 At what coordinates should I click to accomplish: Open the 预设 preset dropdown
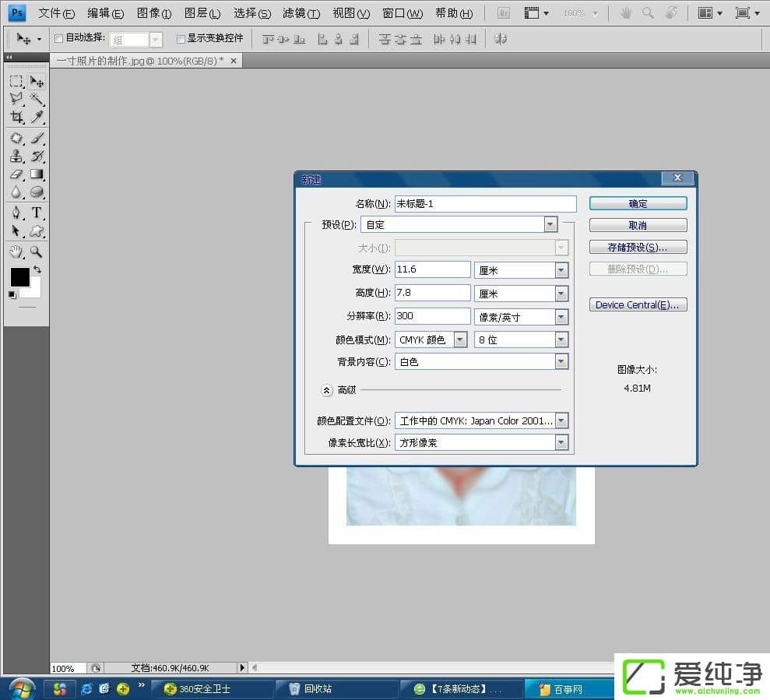pyautogui.click(x=550, y=224)
